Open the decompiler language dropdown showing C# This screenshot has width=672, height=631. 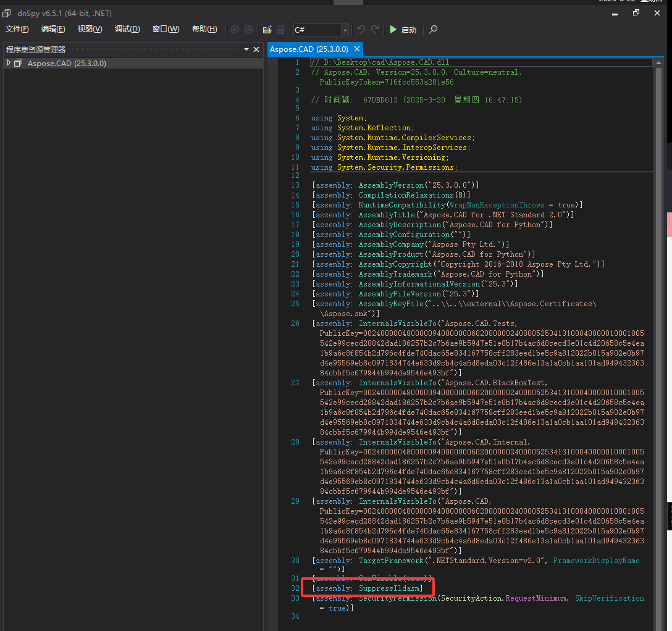point(321,30)
